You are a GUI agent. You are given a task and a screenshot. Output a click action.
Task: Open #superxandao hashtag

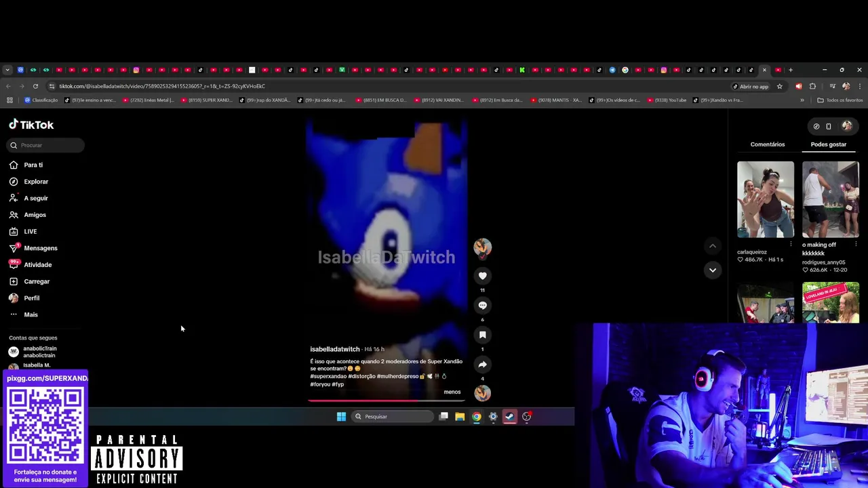[328, 376]
